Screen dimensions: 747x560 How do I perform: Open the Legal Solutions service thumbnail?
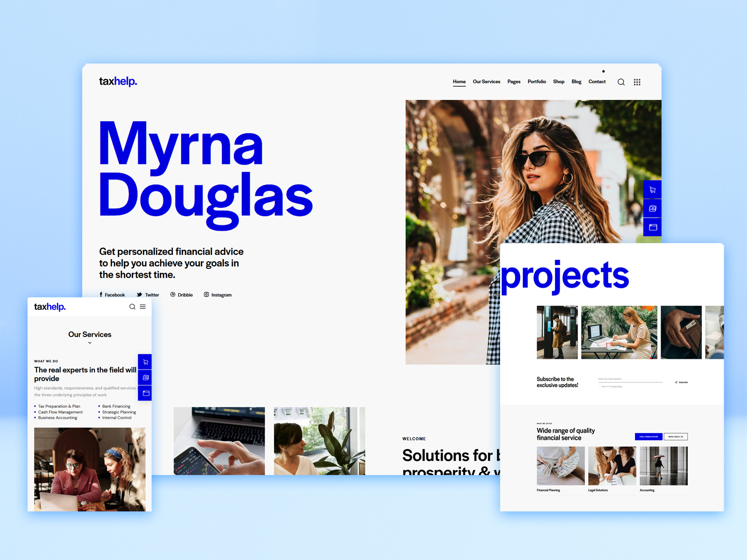pos(612,466)
